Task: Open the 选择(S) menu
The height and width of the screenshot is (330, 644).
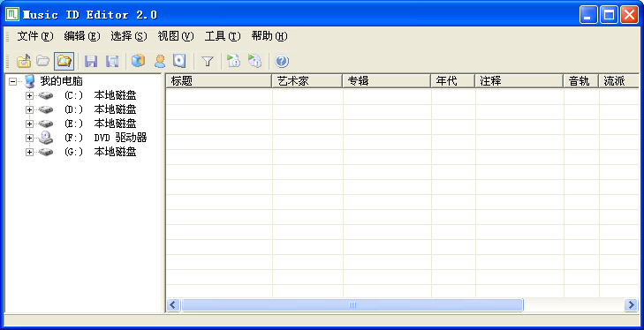Action: (x=129, y=36)
